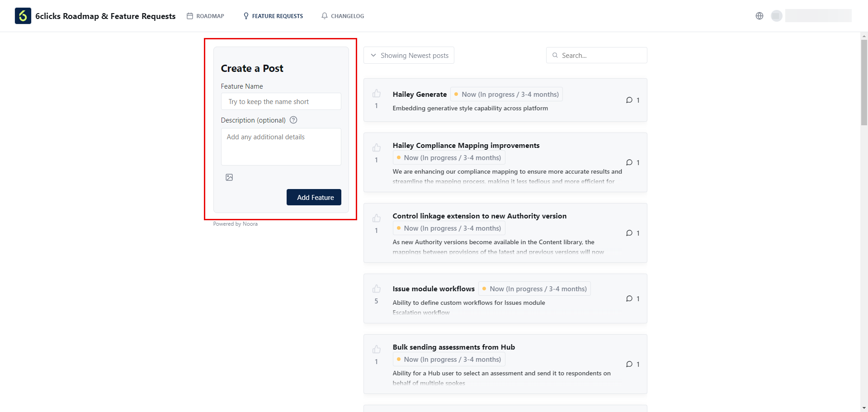Upvote Bulk sending assessments from Hub
This screenshot has height=412, width=868.
point(377,349)
